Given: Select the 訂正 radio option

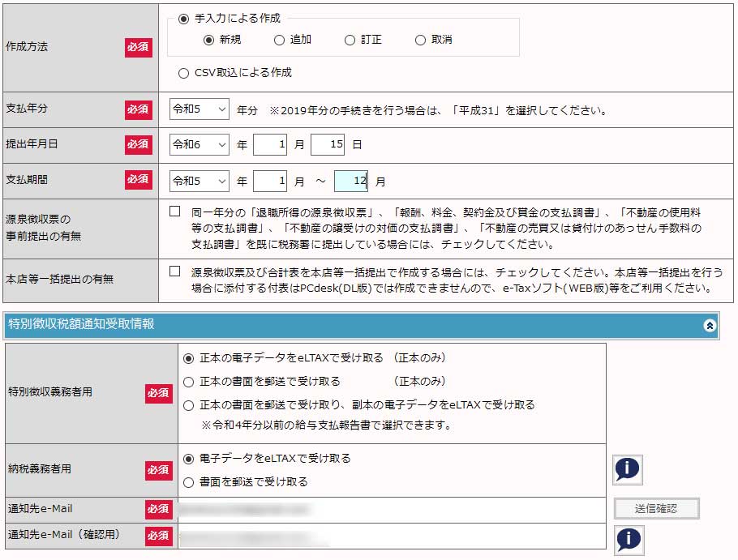Looking at the screenshot, I should click(350, 40).
